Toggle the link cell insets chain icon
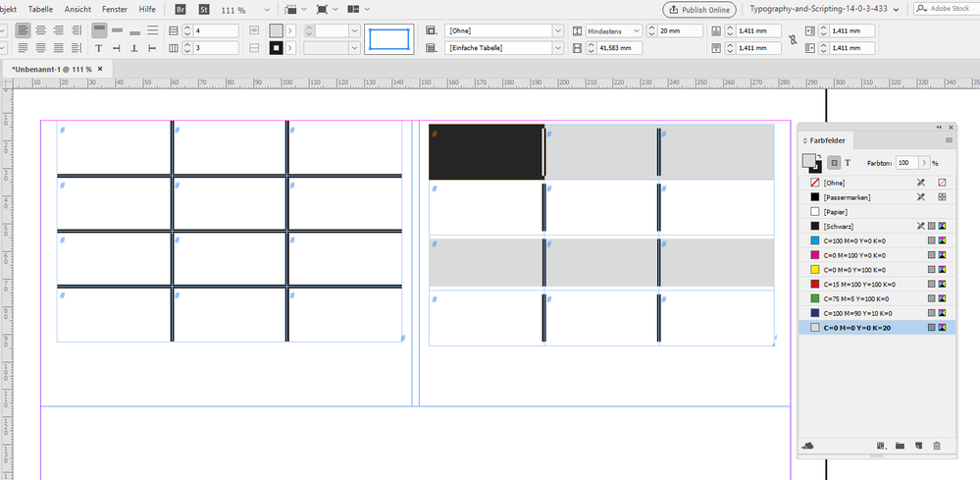Image resolution: width=980 pixels, height=480 pixels. click(794, 39)
